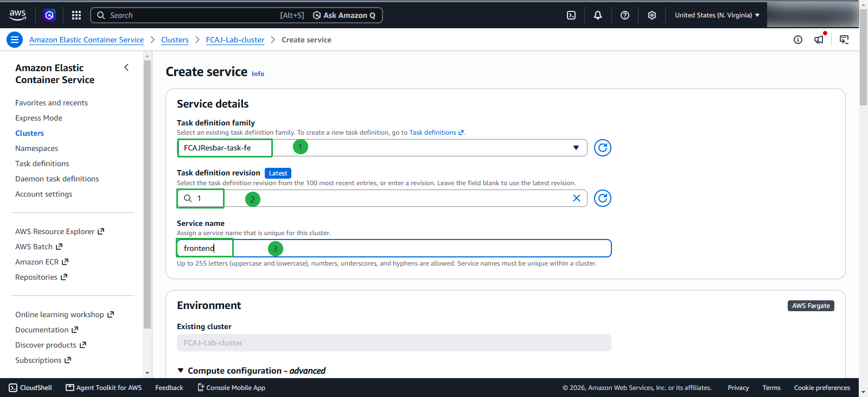Click Ask Amazon Q
This screenshot has width=868, height=397.
[344, 15]
